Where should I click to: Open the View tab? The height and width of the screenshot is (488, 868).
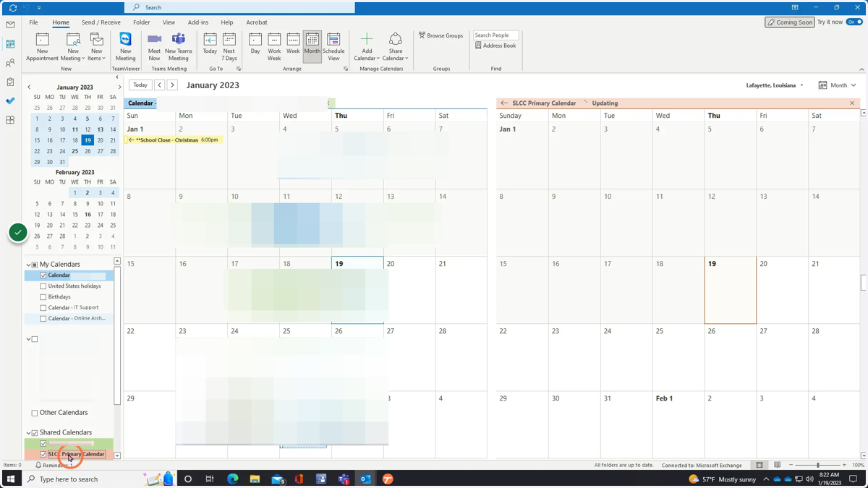(x=169, y=22)
